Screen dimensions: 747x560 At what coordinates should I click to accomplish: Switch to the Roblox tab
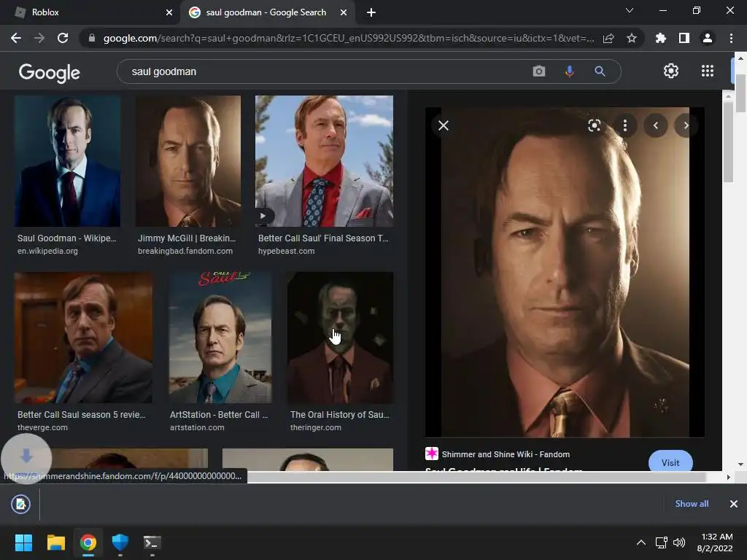[90, 12]
